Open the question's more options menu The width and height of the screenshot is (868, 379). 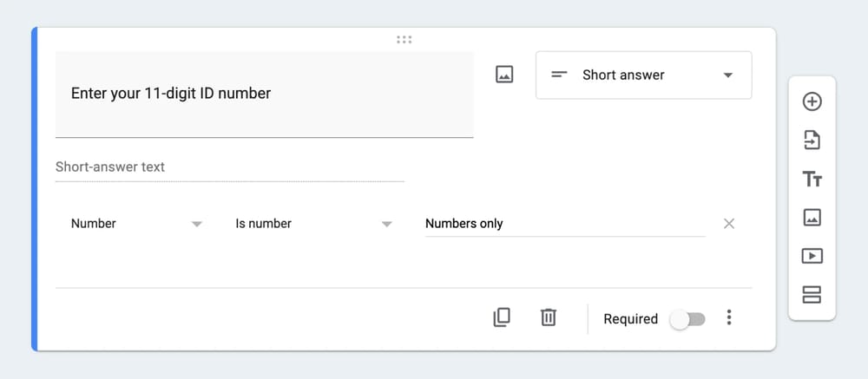[x=729, y=318]
